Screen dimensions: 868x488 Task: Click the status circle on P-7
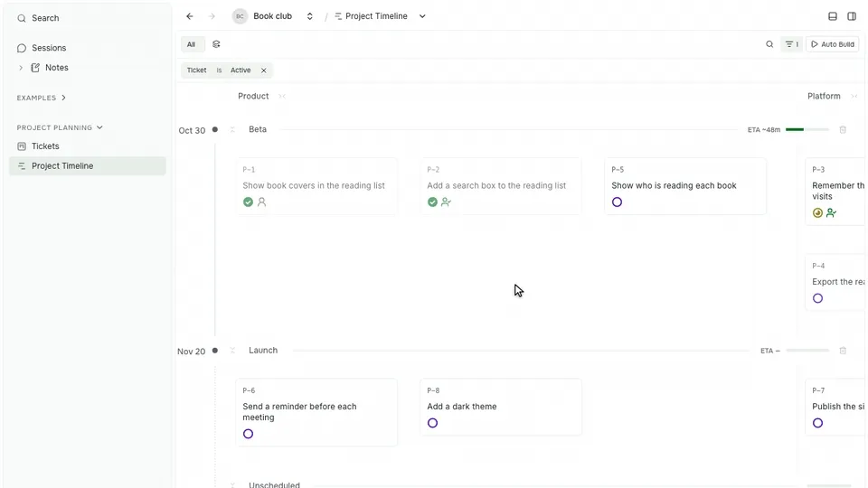(817, 423)
